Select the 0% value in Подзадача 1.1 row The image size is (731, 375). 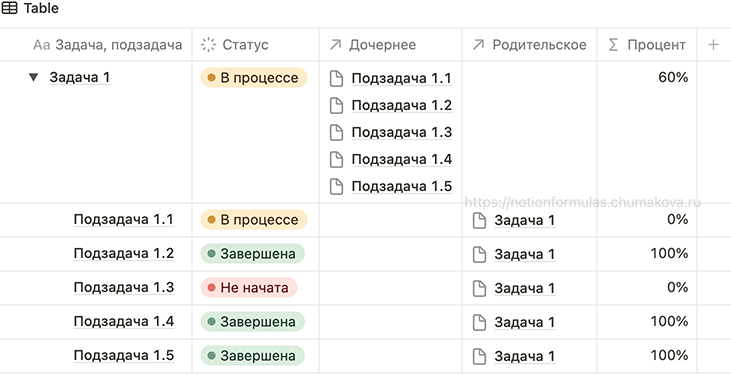coord(678,219)
